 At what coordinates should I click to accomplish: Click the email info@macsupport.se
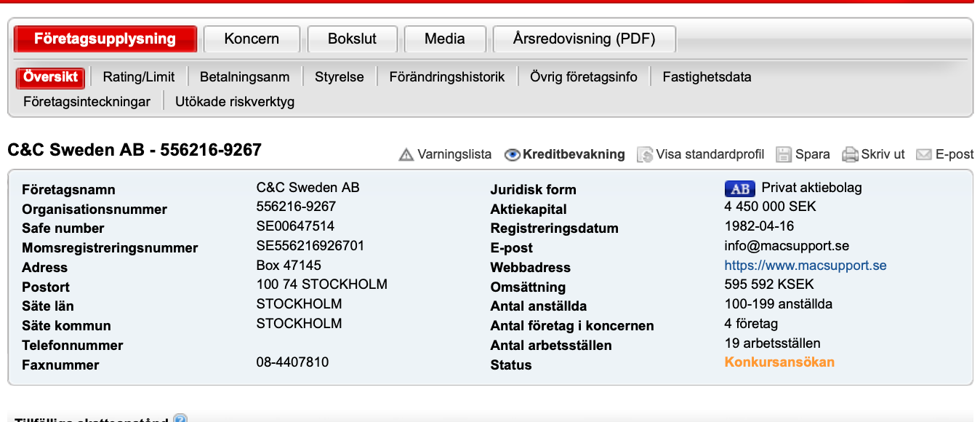[x=787, y=246]
